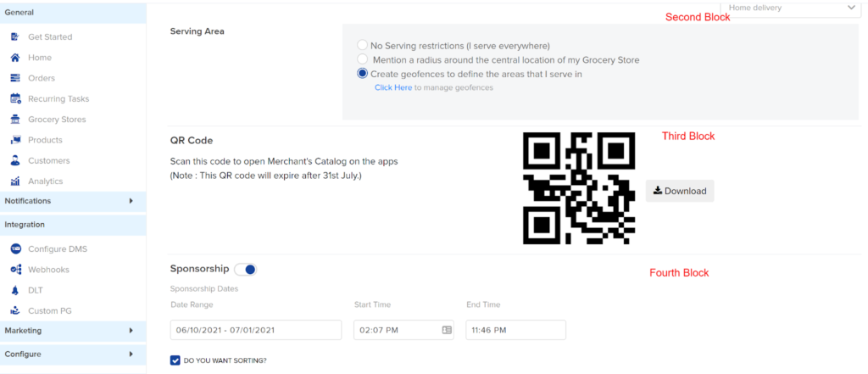The image size is (868, 374).
Task: Click the Home house icon
Action: tap(15, 58)
